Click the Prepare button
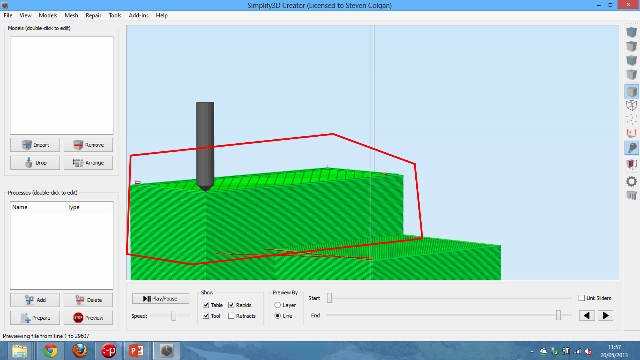 pyautogui.click(x=35, y=318)
